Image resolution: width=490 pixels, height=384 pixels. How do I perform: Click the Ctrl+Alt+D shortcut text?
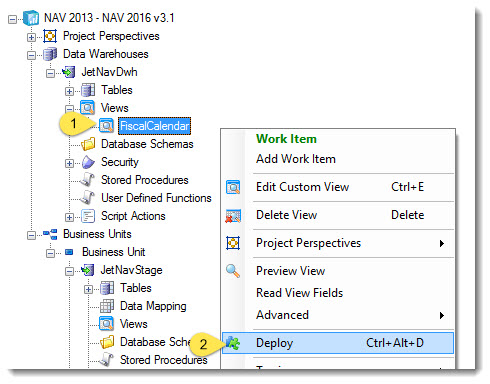click(x=395, y=343)
